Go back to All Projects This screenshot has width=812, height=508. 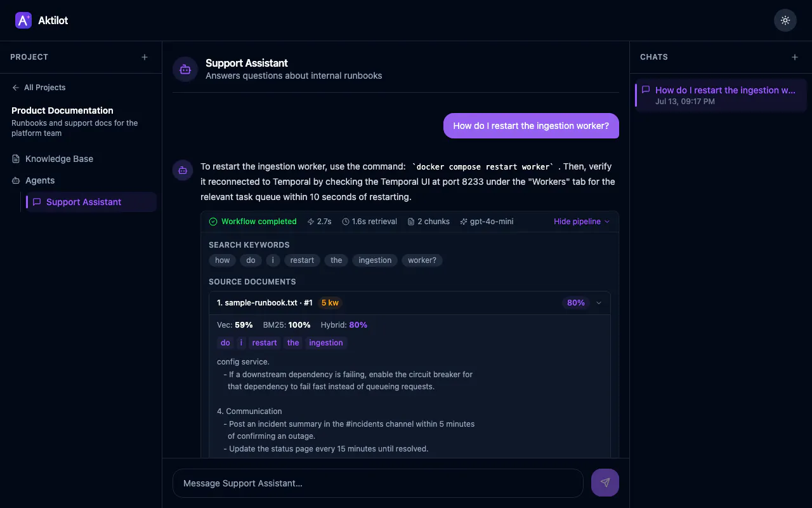(x=39, y=88)
